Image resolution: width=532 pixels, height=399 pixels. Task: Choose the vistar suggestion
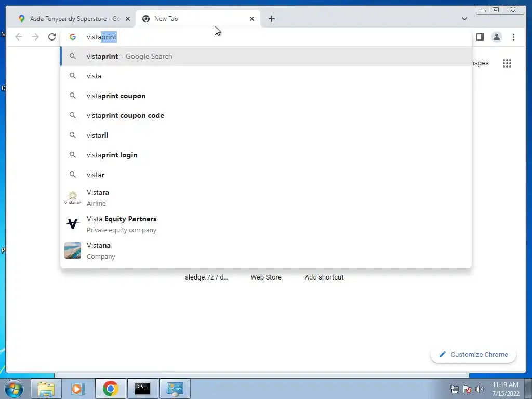(266, 175)
